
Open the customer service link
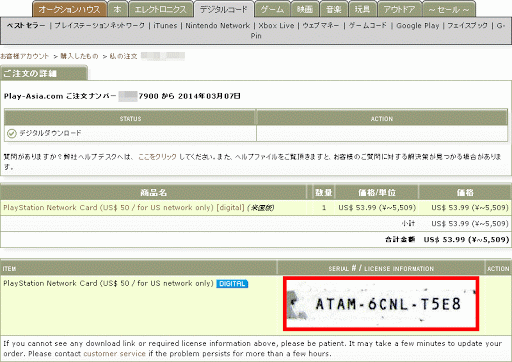[x=114, y=353]
